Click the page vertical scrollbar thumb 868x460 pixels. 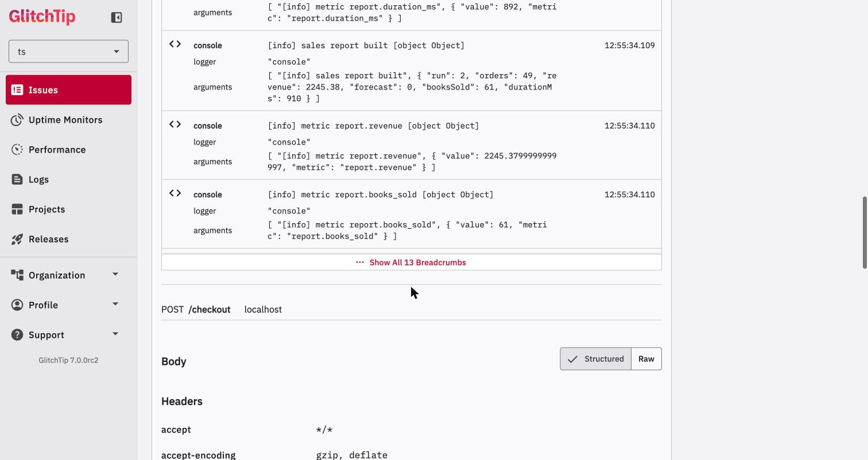[865, 232]
